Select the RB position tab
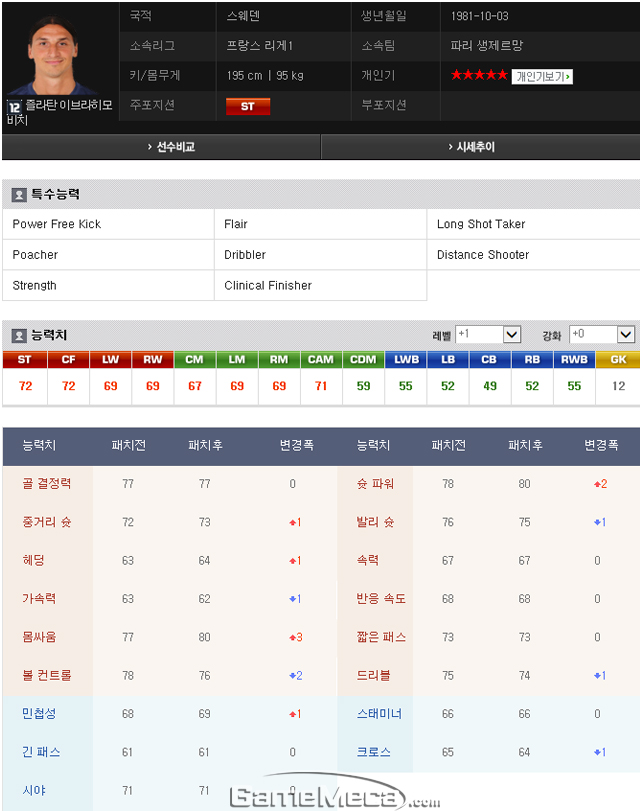Image resolution: width=640 pixels, height=811 pixels. [532, 359]
